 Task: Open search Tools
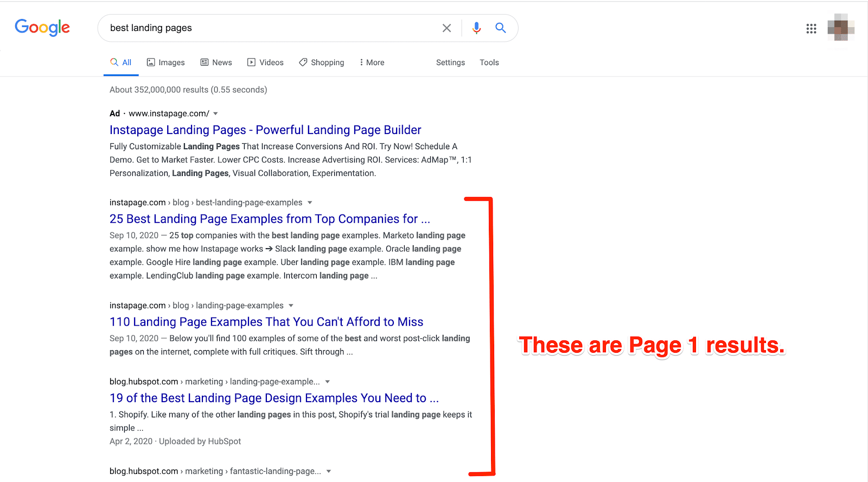click(x=489, y=62)
